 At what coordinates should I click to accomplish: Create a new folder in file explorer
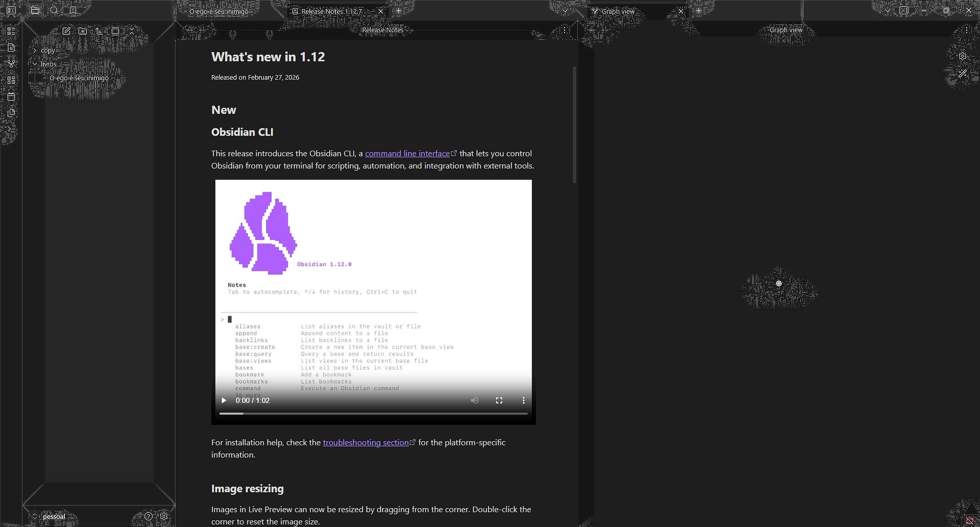point(83,31)
